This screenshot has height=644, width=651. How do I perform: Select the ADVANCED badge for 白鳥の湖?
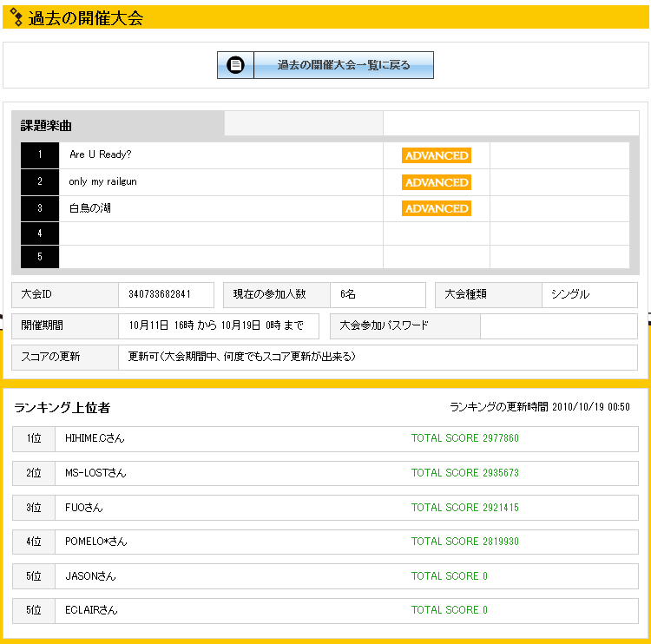437,208
